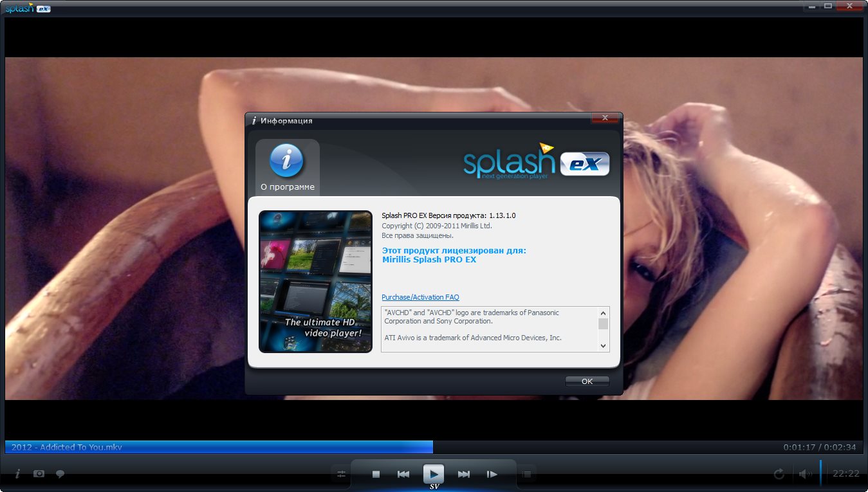Viewport: 868px width, 492px height.
Task: Advance one frame with the step button
Action: (492, 475)
